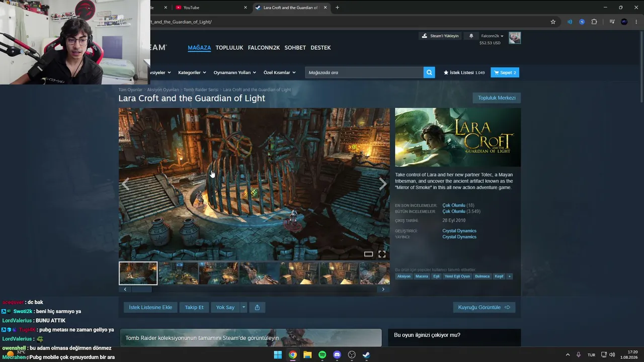Image resolution: width=644 pixels, height=362 pixels.
Task: Expand more tags with plus button
Action: click(x=509, y=276)
